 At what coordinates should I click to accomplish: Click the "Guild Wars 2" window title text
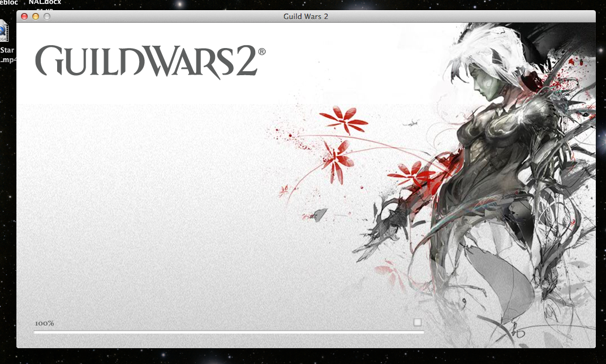coord(306,16)
